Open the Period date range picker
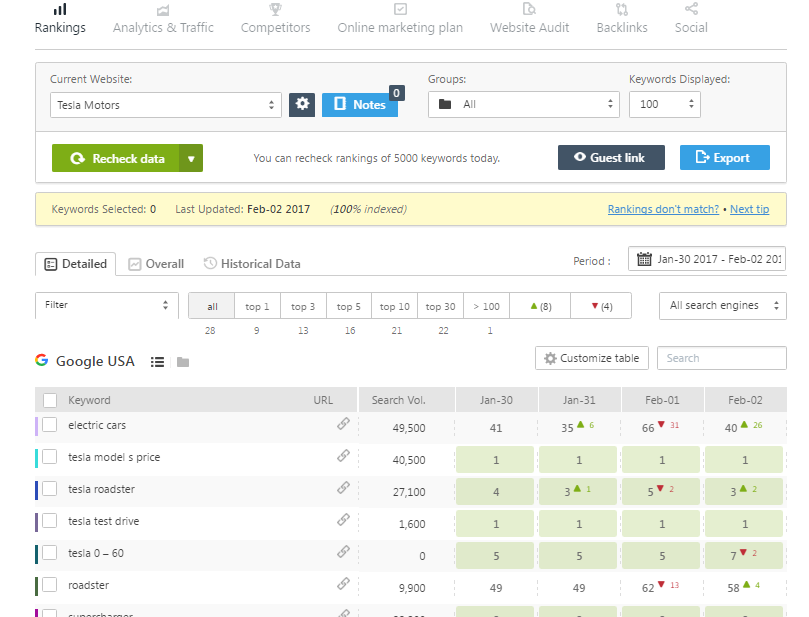 (x=706, y=258)
